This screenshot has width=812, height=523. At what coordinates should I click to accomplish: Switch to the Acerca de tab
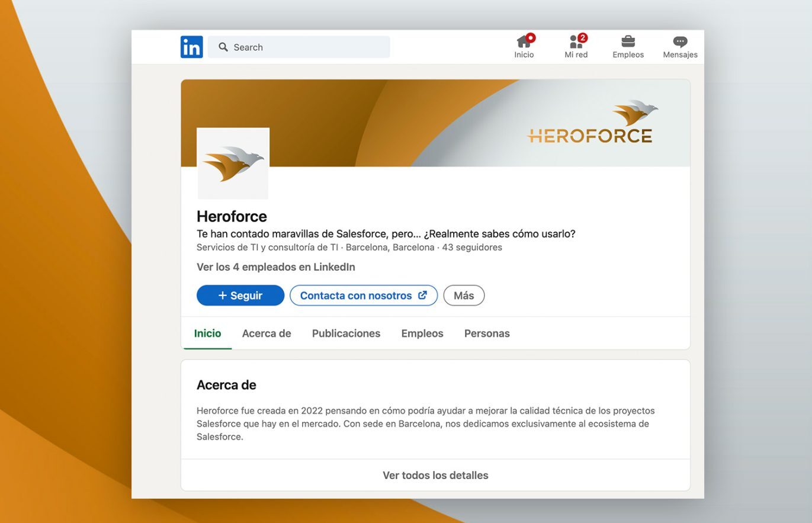pos(266,333)
